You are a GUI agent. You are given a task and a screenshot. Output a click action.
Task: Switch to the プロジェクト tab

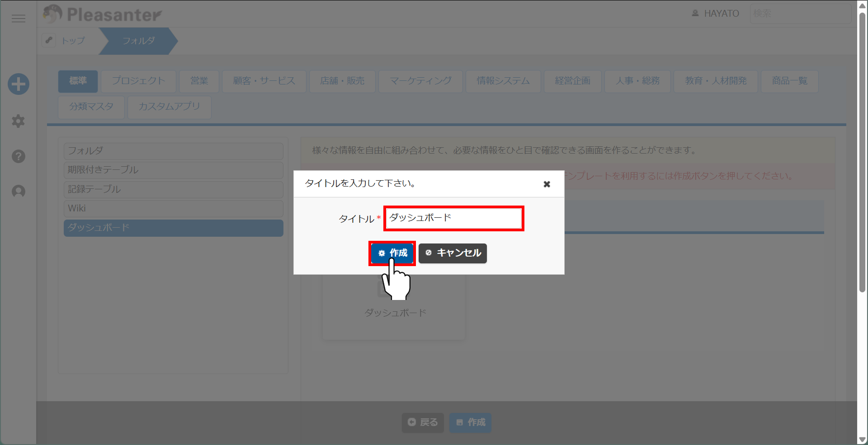[x=138, y=81]
